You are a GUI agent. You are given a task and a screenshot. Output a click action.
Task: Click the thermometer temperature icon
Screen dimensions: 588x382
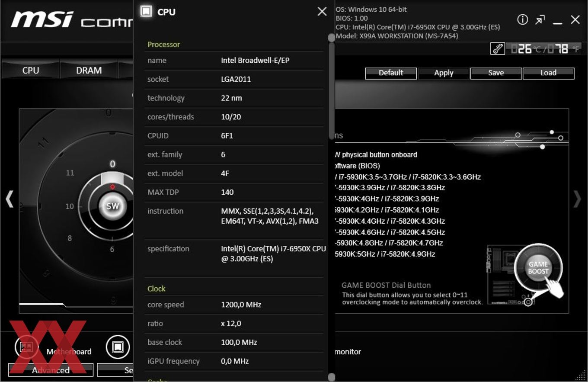point(498,48)
